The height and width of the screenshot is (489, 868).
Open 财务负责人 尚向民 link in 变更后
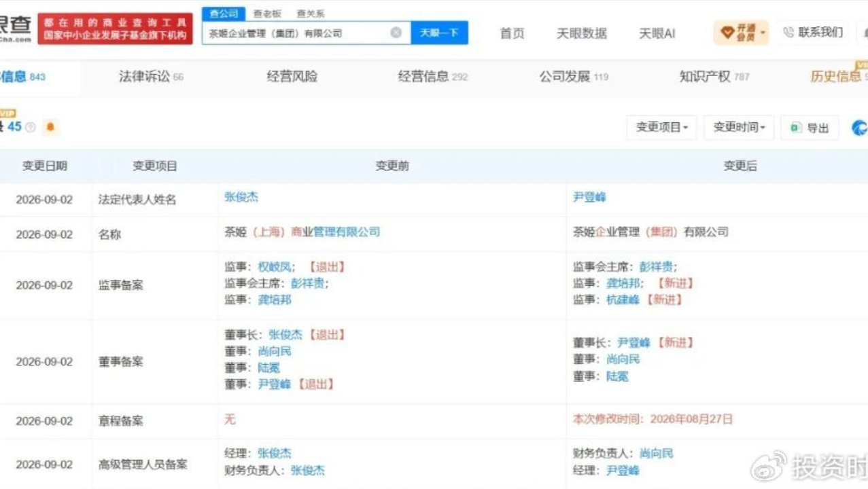click(656, 453)
